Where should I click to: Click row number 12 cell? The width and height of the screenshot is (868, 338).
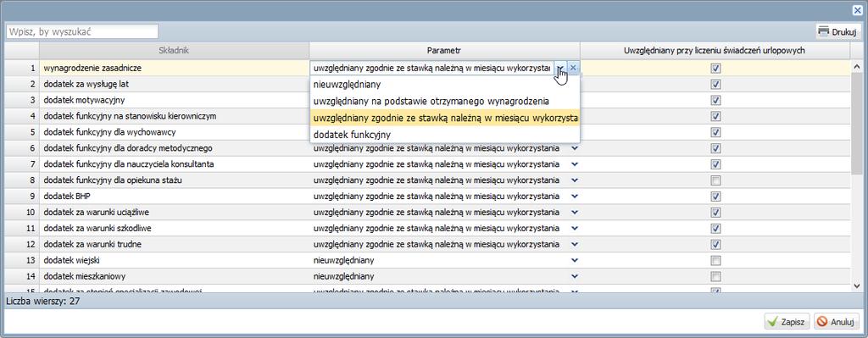22,244
